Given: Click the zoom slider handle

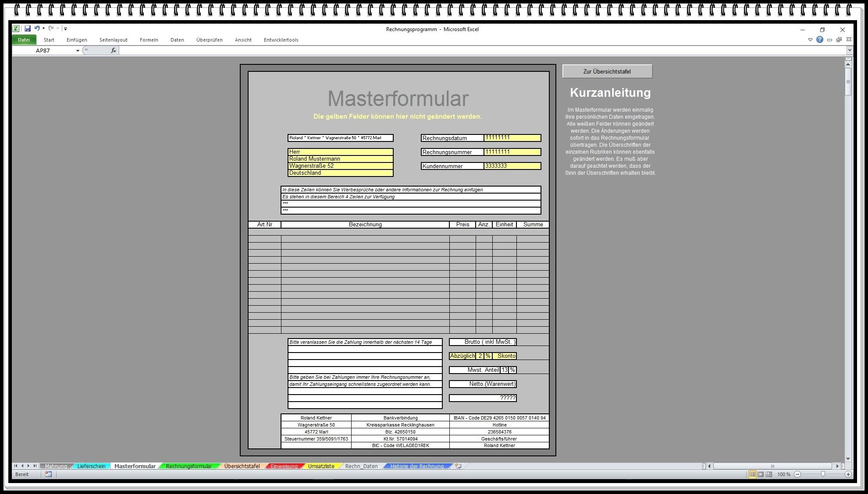Looking at the screenshot, I should coord(823,474).
